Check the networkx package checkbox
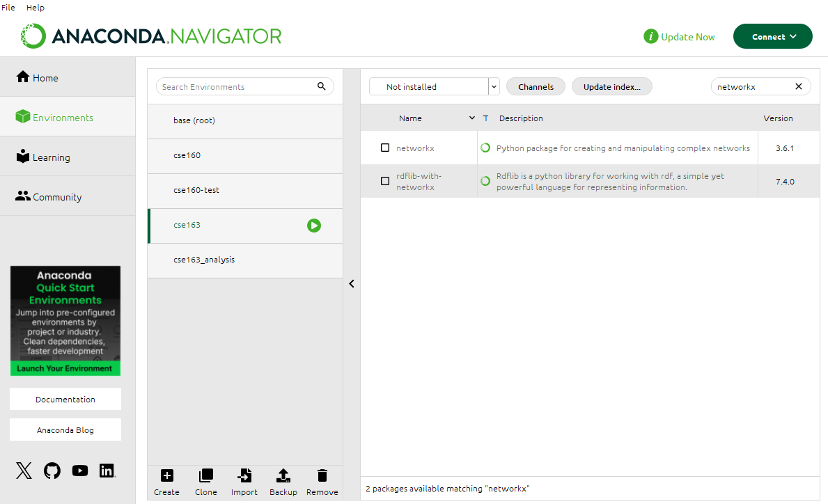This screenshot has width=828, height=504. [385, 148]
